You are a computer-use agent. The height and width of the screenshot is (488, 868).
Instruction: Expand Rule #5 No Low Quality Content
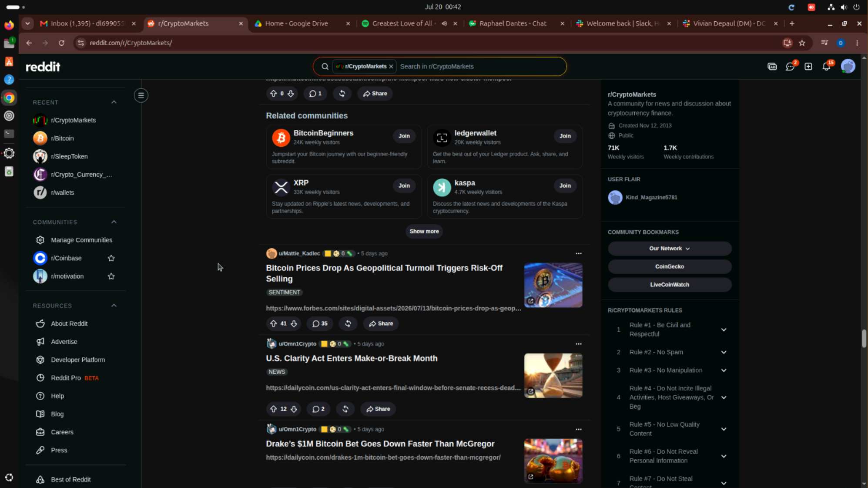point(723,429)
